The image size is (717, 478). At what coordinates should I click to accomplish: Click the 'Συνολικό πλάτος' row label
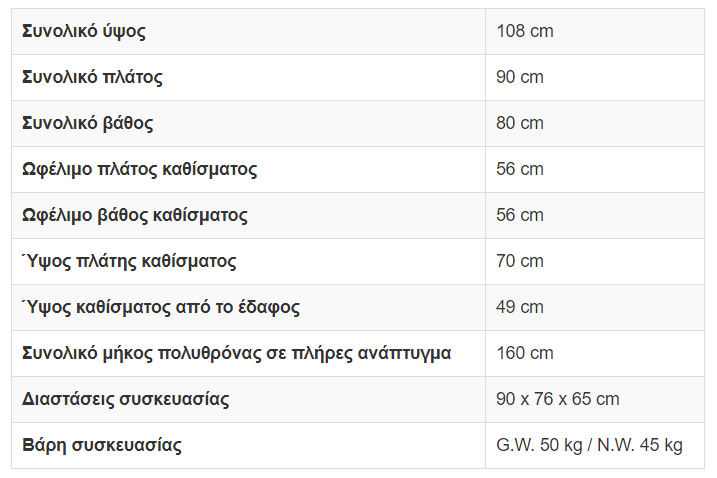click(92, 77)
